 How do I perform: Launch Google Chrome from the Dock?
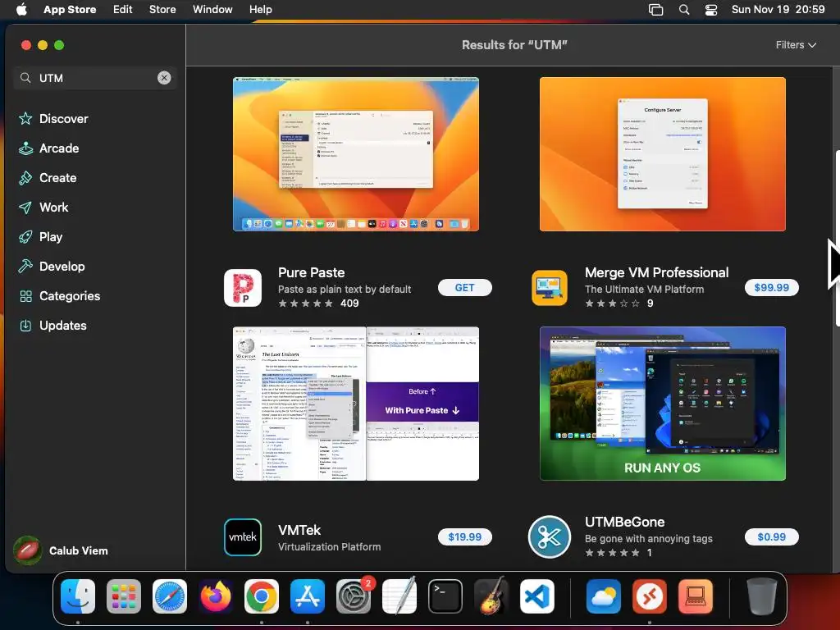(262, 596)
